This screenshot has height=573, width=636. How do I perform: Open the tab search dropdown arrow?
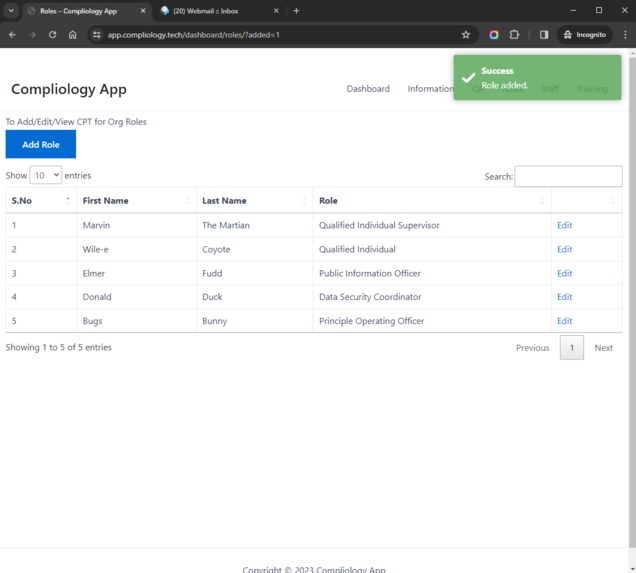click(11, 11)
